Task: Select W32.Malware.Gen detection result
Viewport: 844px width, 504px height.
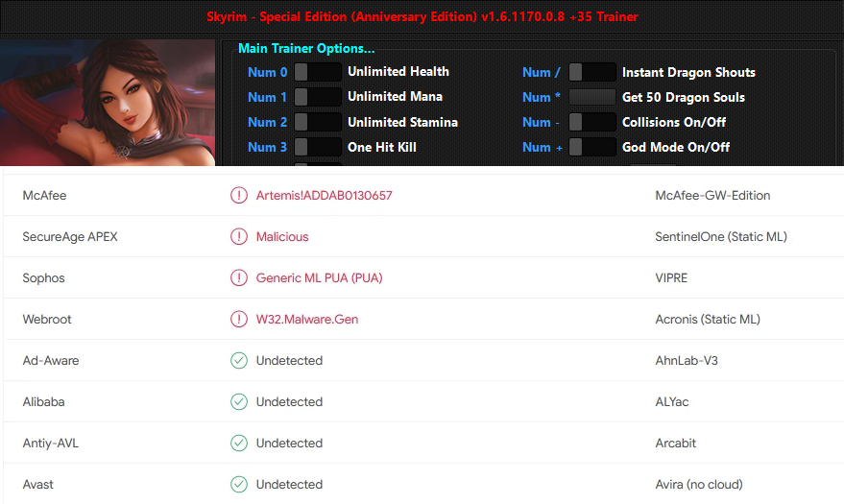Action: coord(307,319)
